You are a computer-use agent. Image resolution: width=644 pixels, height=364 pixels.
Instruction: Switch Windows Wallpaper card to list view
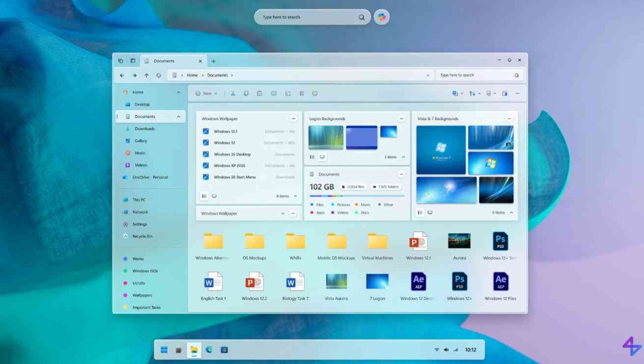[204, 196]
